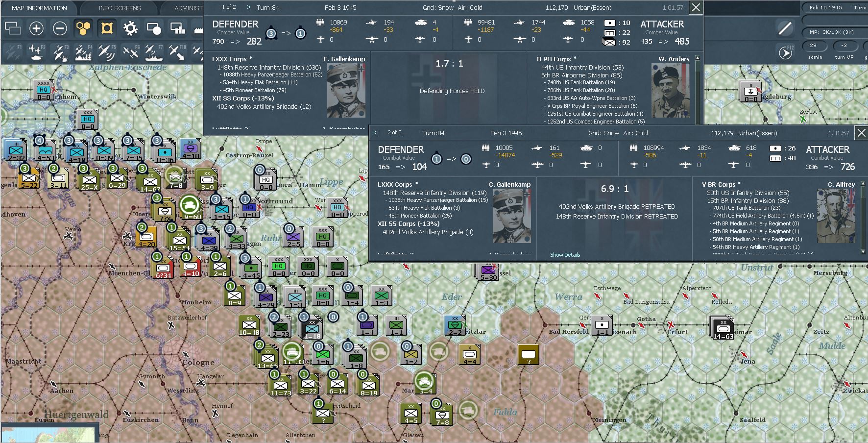
Task: Select the unknown '?' yellow counter
Action: [x=529, y=355]
